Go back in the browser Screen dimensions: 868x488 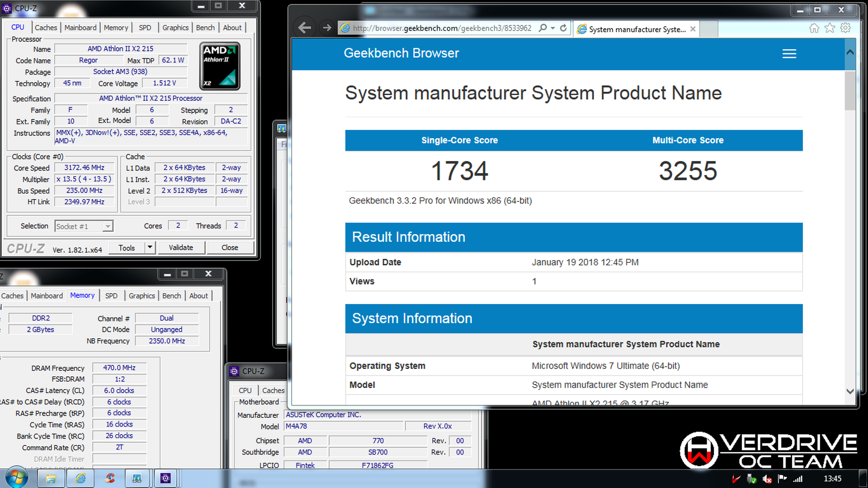305,28
